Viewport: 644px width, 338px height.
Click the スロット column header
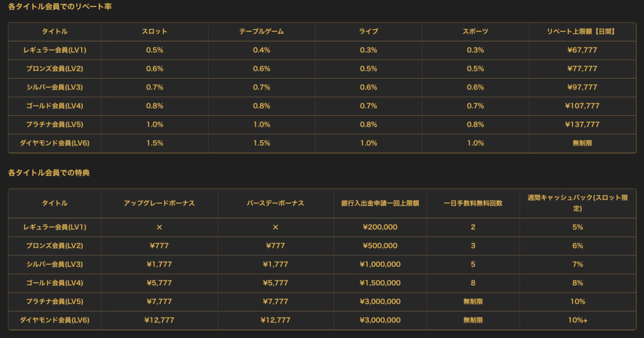[x=155, y=31]
